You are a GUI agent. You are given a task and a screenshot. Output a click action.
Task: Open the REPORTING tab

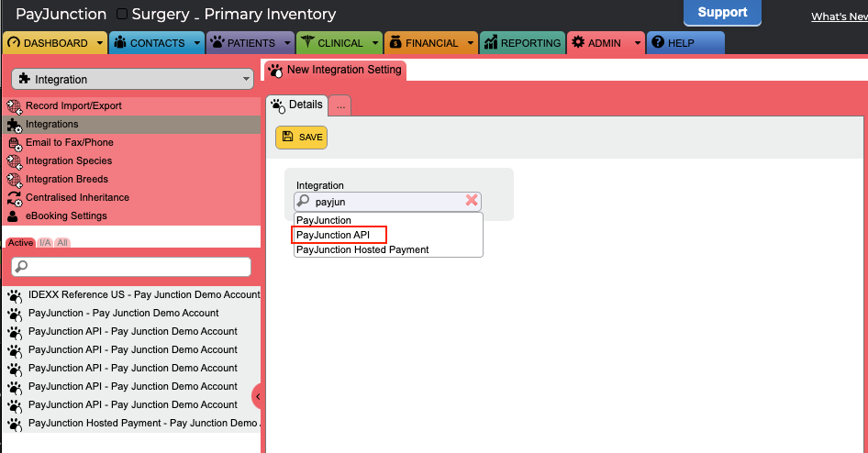(x=523, y=42)
